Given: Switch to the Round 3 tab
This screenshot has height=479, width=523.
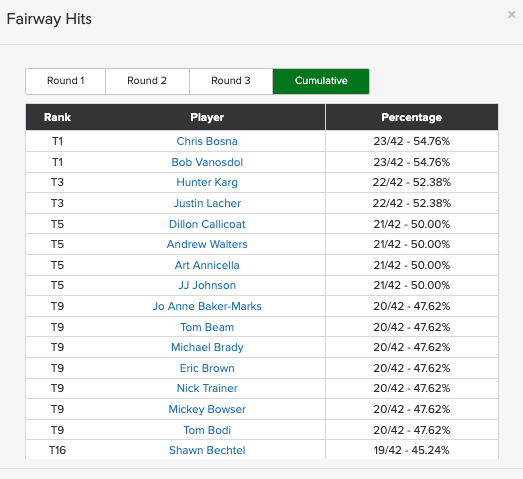Looking at the screenshot, I should (x=231, y=81).
